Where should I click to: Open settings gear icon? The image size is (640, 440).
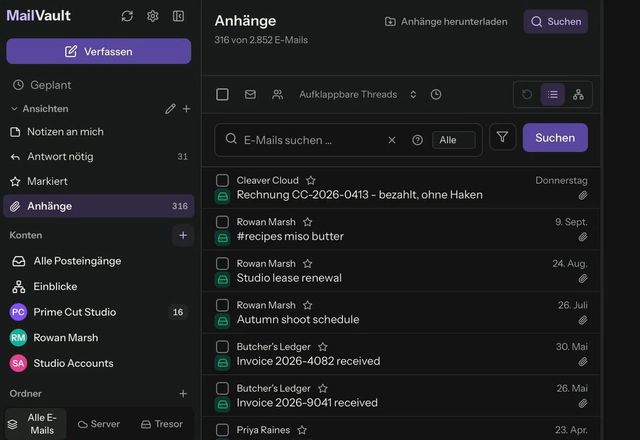click(x=153, y=16)
